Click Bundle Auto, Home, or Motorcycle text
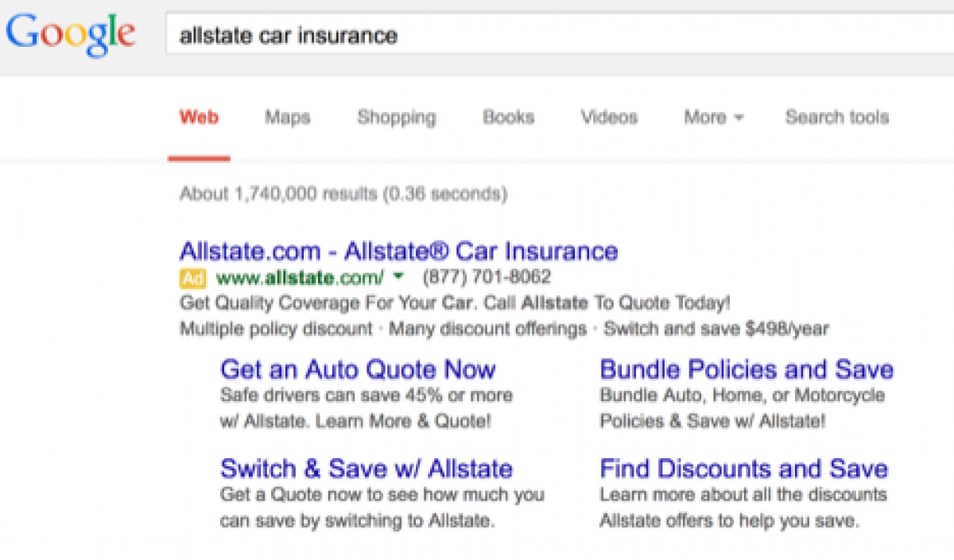954x560 pixels. tap(743, 395)
